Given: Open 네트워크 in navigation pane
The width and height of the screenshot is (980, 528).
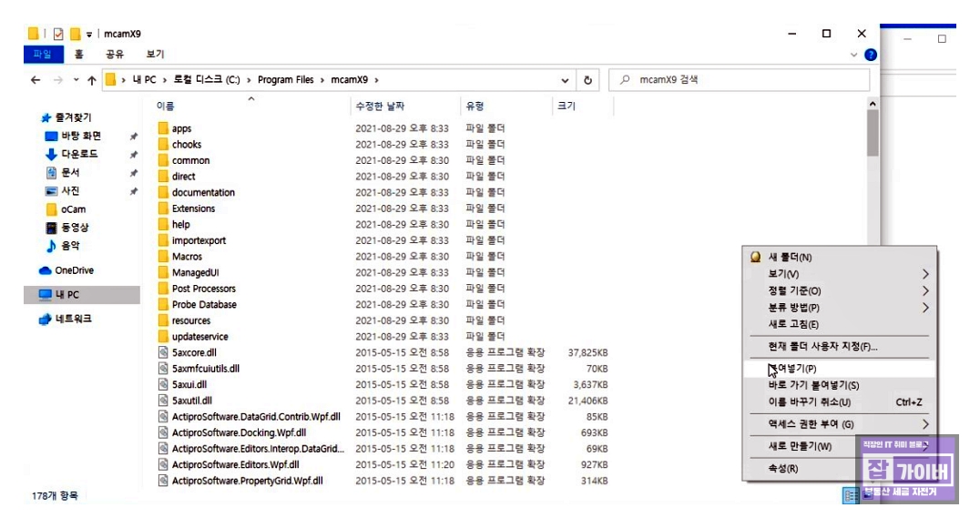Looking at the screenshot, I should coord(73,319).
